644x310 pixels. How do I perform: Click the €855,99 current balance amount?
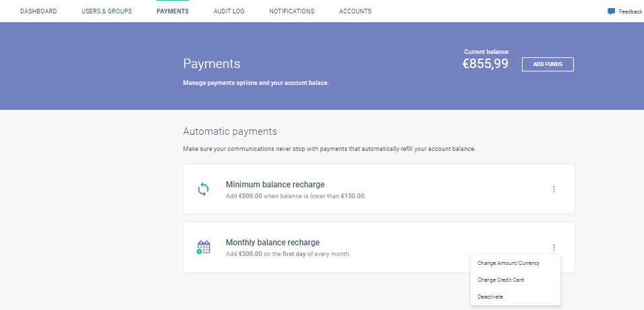[486, 64]
